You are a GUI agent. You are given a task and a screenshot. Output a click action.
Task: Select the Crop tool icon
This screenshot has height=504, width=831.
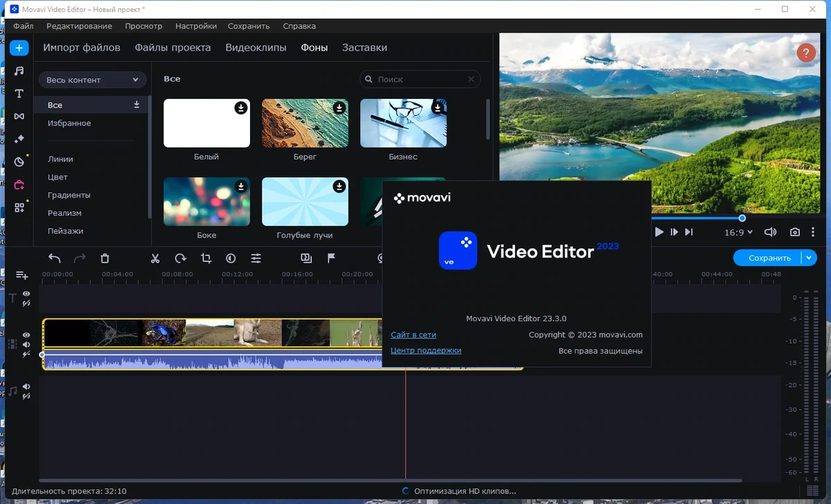point(206,258)
